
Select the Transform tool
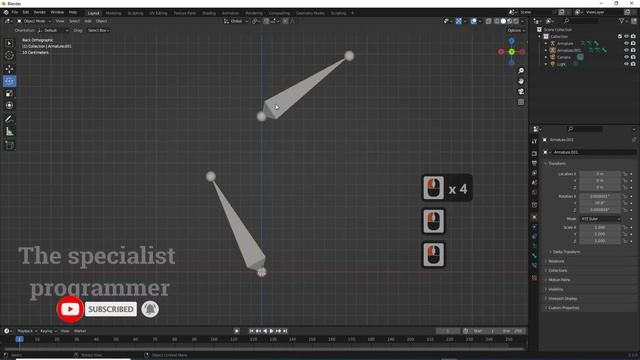(x=9, y=106)
